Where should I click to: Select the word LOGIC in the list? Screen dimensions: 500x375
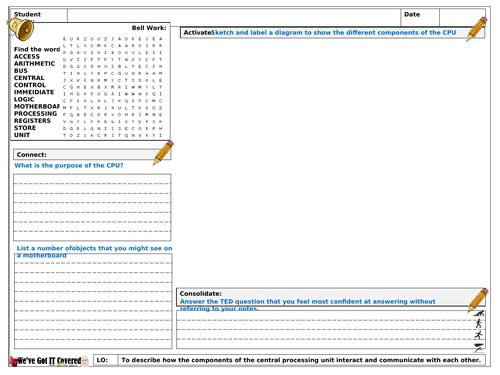24,99
